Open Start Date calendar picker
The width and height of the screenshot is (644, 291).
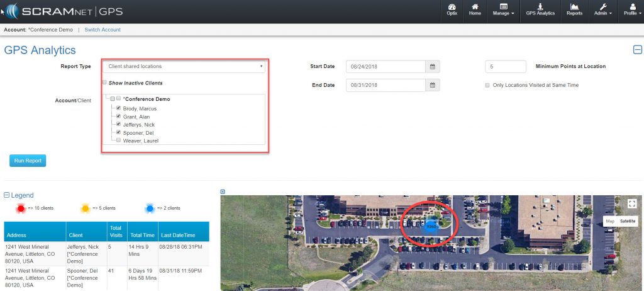pos(431,66)
